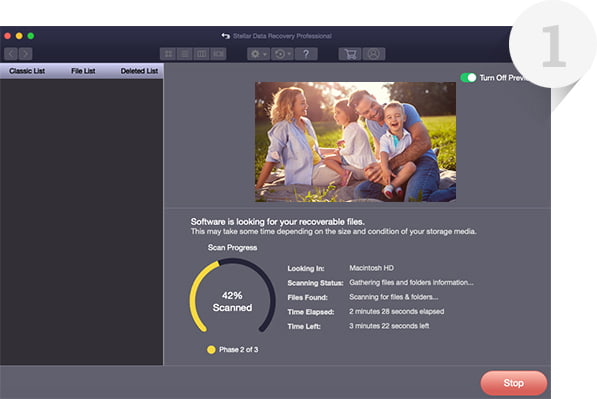Screen dimensions: 597x399
Task: Click the Looking In label
Action: [x=306, y=268]
